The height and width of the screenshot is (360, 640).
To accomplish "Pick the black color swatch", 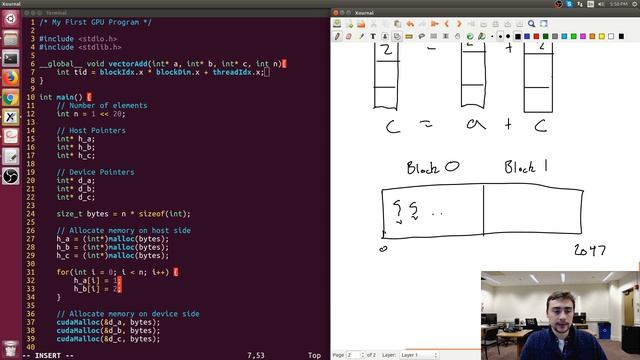I will coord(518,36).
